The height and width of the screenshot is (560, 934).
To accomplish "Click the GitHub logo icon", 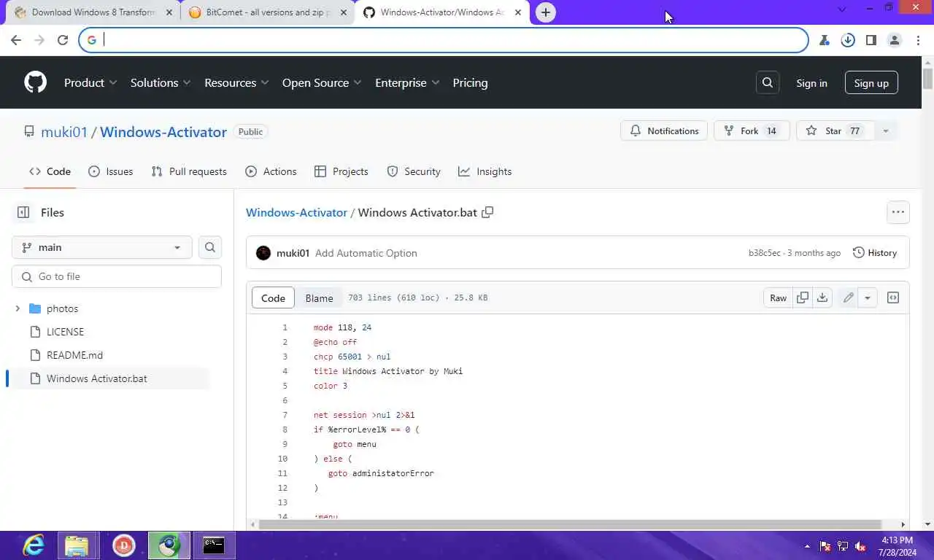I will (35, 82).
